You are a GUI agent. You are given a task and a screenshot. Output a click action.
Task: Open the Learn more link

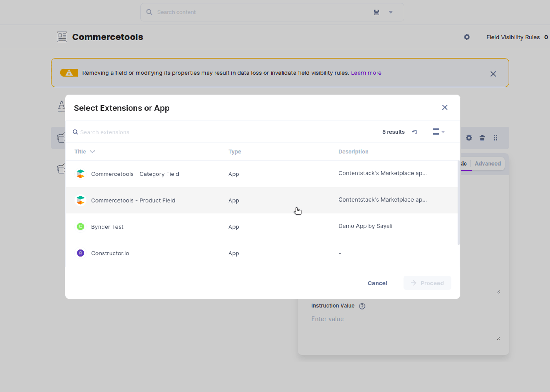point(366,73)
